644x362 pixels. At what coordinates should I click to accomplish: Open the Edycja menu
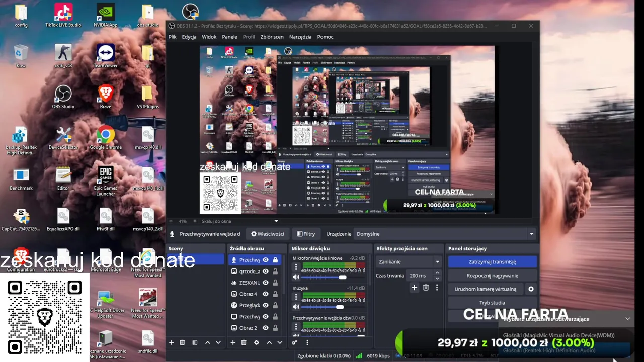coord(189,37)
